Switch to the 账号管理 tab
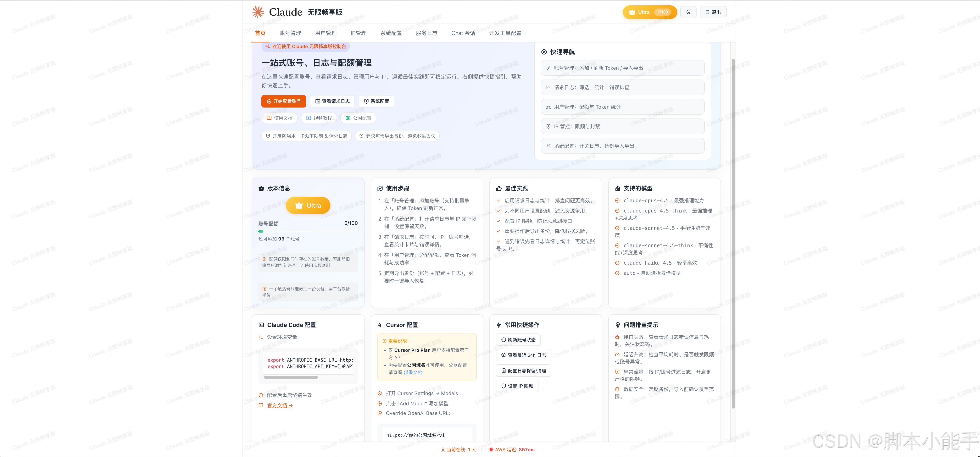 click(290, 33)
